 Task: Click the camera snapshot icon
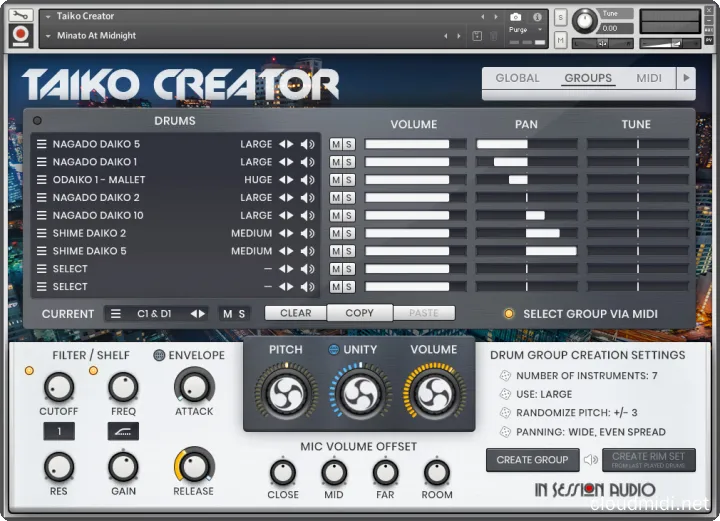click(x=515, y=17)
